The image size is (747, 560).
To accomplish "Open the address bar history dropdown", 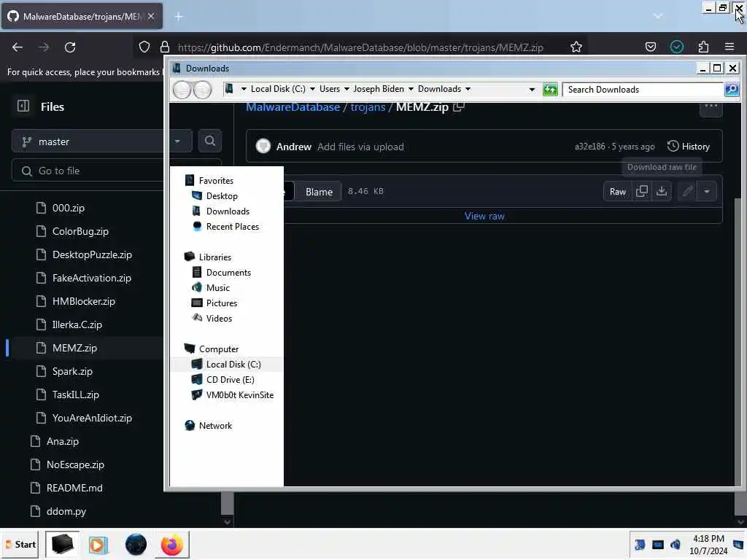I will click(x=532, y=89).
